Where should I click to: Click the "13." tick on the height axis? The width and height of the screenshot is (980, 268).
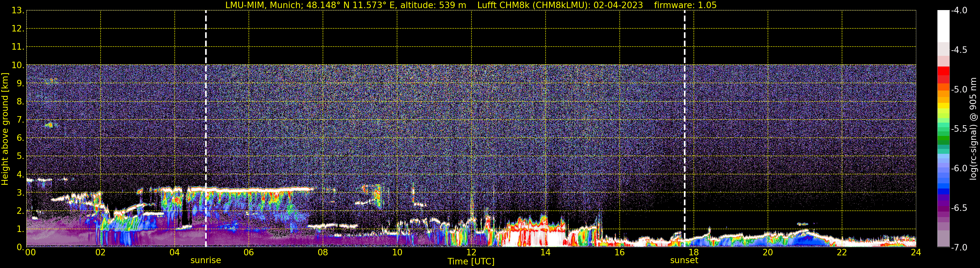pos(18,11)
